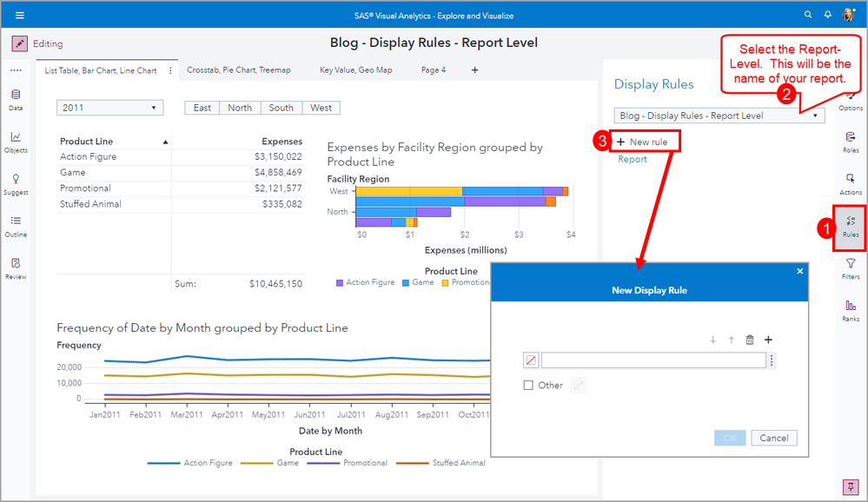Switch to Key Value, Geo Map tab

[x=355, y=70]
